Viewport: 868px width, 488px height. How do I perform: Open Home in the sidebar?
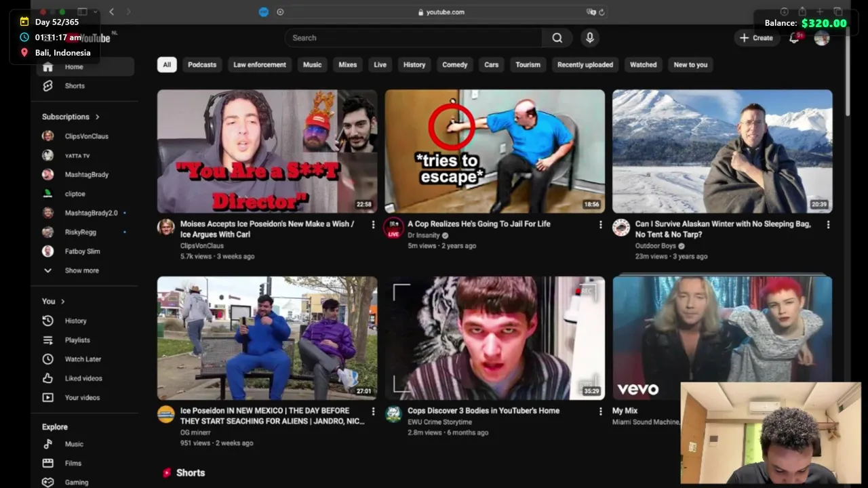click(85, 66)
